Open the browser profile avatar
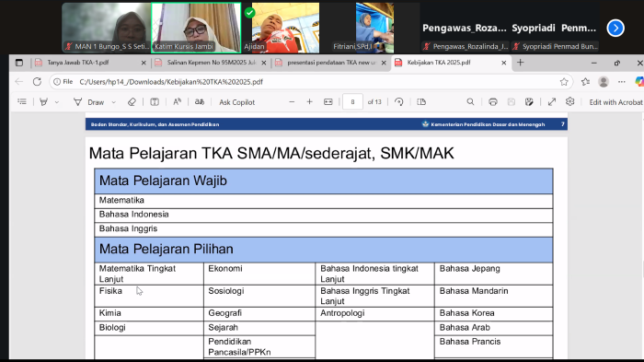This screenshot has width=644, height=362. (x=604, y=82)
